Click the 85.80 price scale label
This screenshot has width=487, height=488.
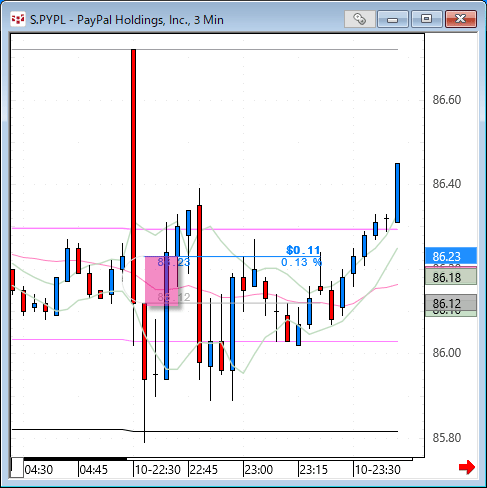pos(447,437)
